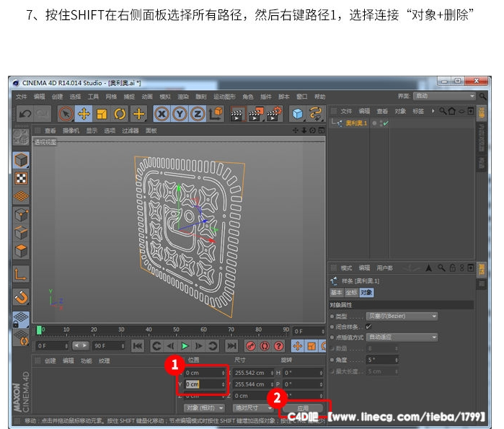
Task: Open the viewport 过滤器 menu
Action: [131, 131]
